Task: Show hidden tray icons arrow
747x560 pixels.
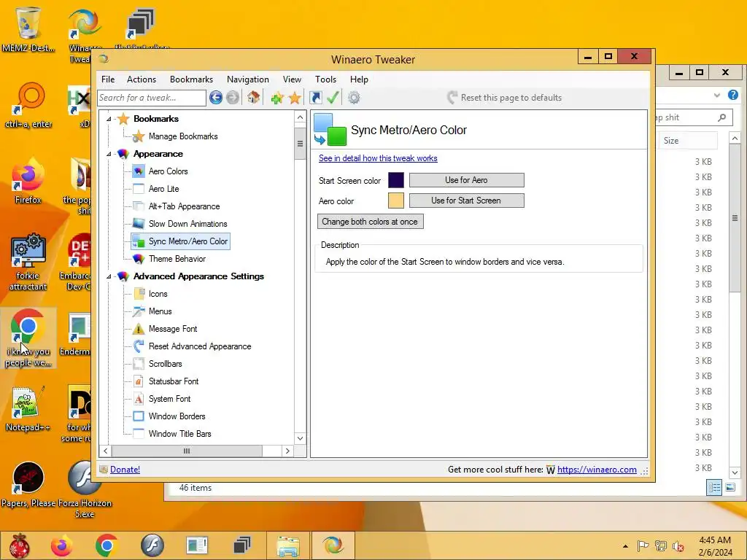Action: click(625, 546)
